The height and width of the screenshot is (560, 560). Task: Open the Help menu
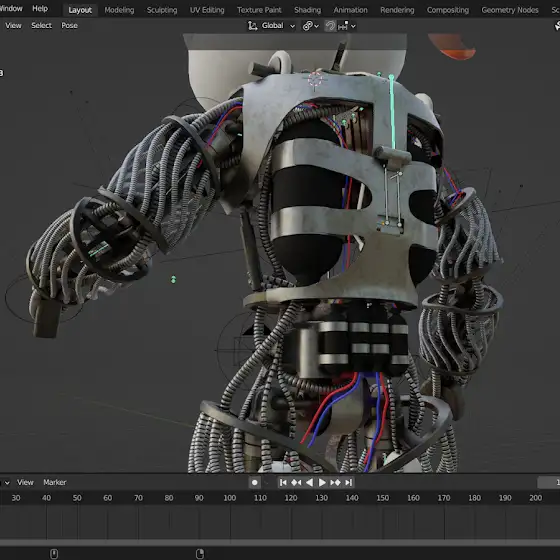pyautogui.click(x=40, y=8)
